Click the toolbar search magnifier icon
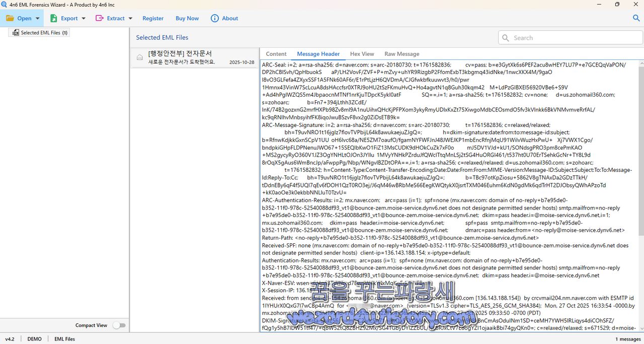Screen dimensions: 644x344 click(x=636, y=18)
